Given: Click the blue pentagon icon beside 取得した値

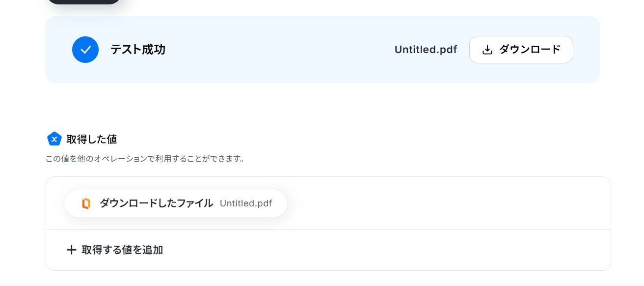Looking at the screenshot, I should click(x=54, y=139).
